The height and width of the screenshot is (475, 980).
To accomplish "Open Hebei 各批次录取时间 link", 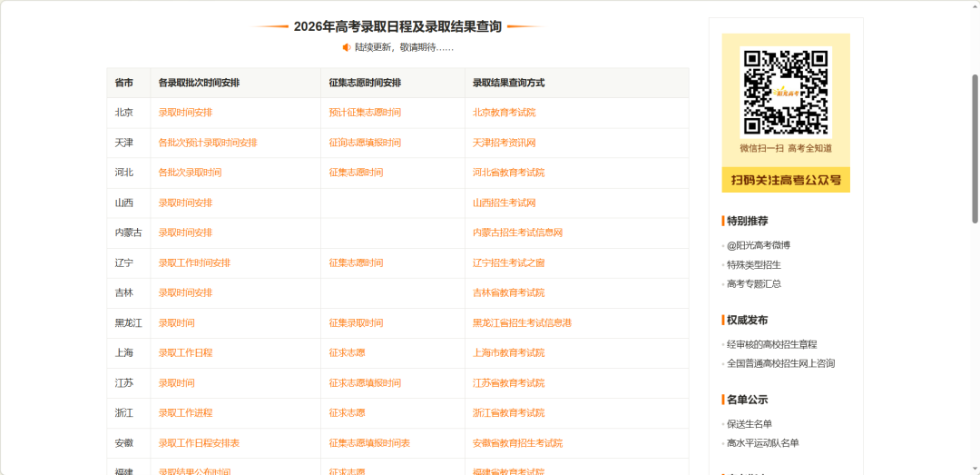I will 190,173.
